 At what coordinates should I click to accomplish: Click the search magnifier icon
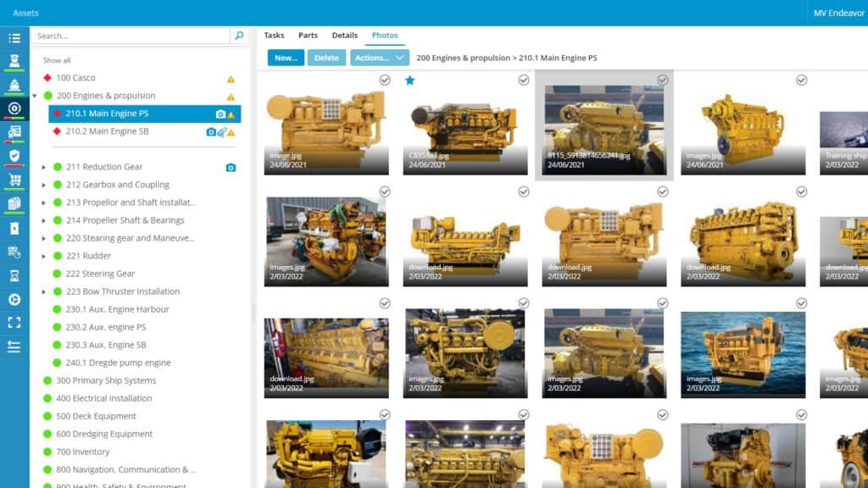240,36
